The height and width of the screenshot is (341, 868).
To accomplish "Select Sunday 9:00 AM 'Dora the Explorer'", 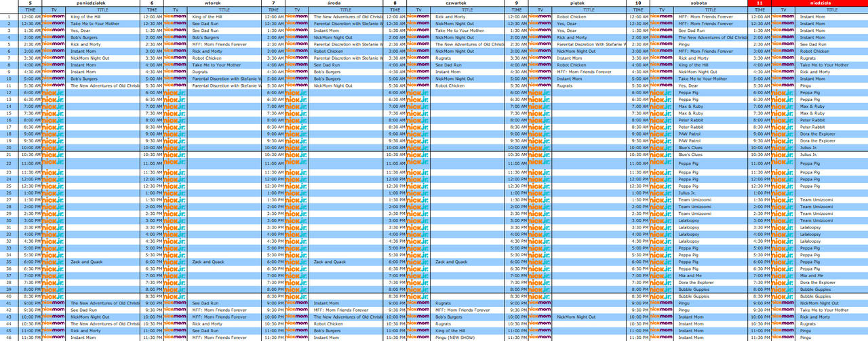I will [x=832, y=134].
